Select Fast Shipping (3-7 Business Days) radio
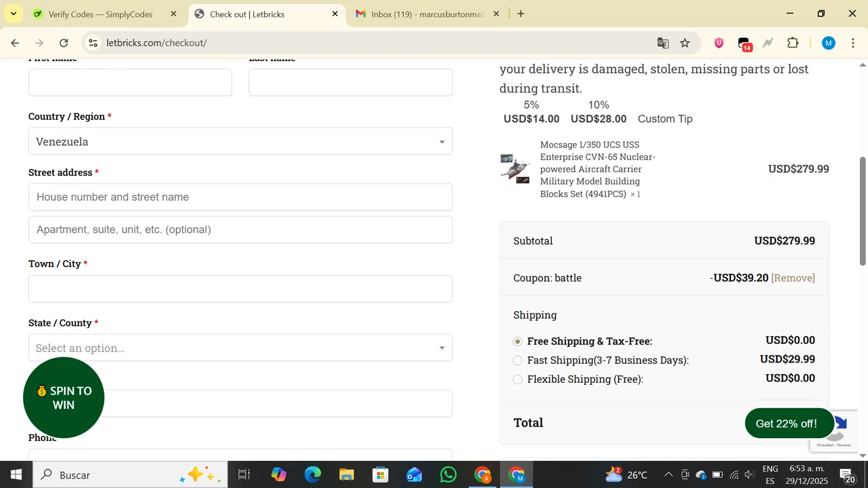This screenshot has height=488, width=868. click(518, 361)
